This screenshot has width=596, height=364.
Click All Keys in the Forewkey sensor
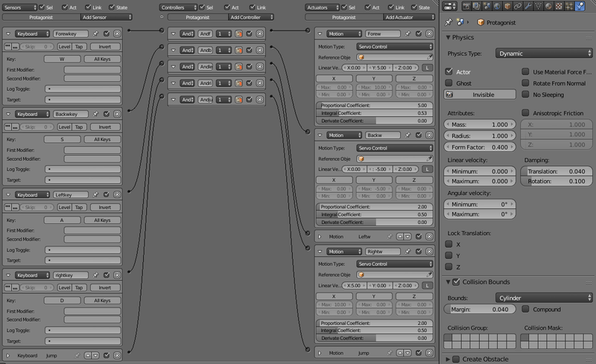tap(102, 59)
